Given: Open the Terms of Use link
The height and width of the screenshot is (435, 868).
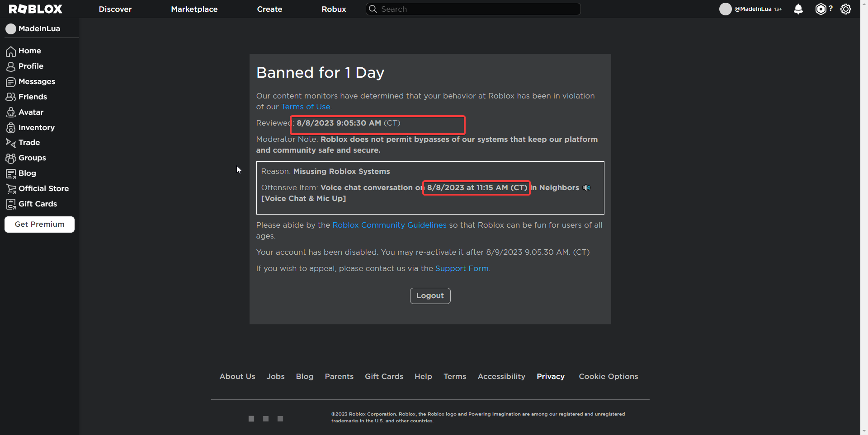Looking at the screenshot, I should [306, 107].
